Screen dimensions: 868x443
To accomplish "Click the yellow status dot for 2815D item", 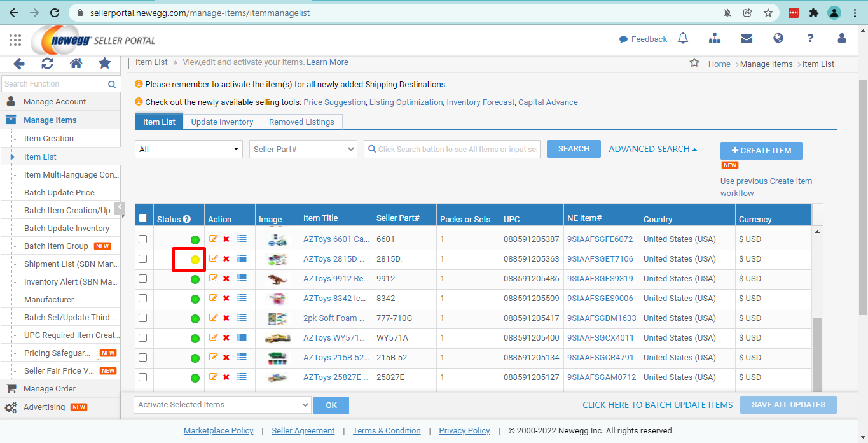I will click(x=195, y=260).
